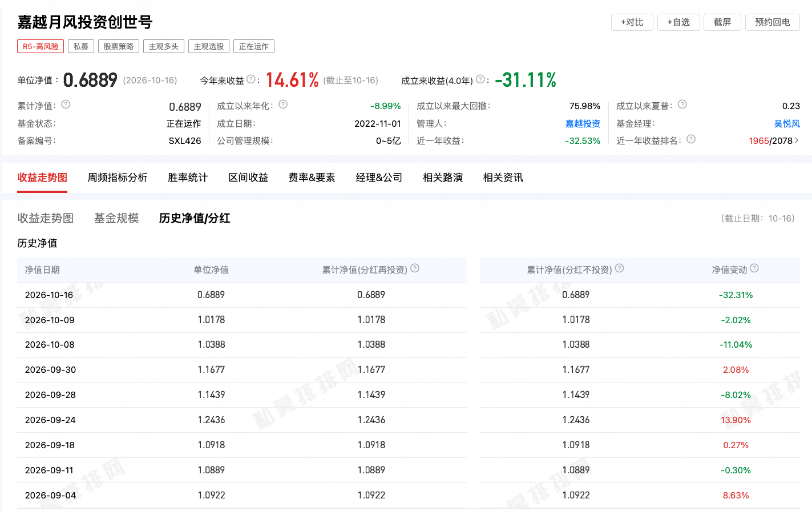Click the -11.04% change value
Viewport: 812px width, 511px height.
(736, 345)
